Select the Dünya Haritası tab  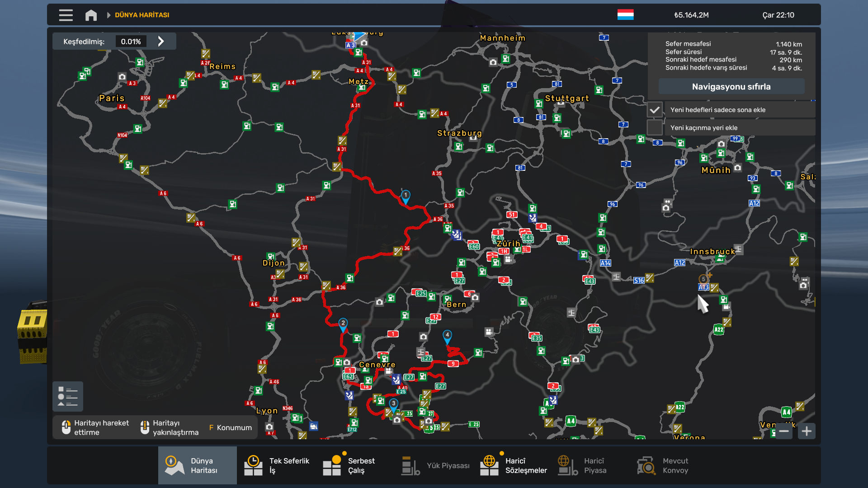(x=198, y=465)
